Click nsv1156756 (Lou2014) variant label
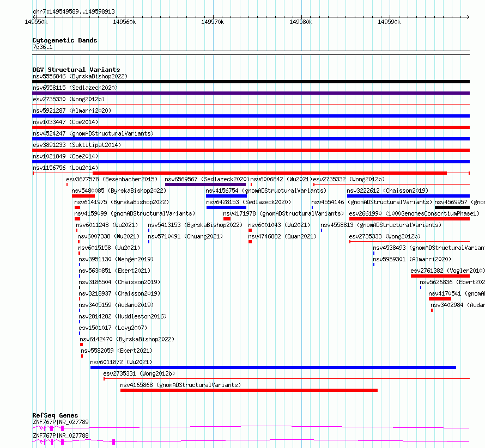The height and width of the screenshot is (448, 485). (65, 168)
